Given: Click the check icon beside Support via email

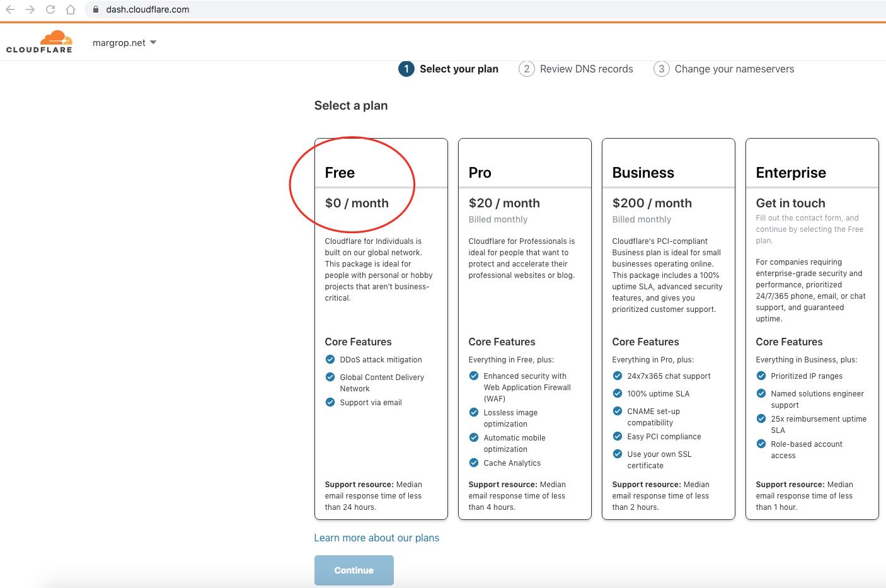Looking at the screenshot, I should coord(330,402).
